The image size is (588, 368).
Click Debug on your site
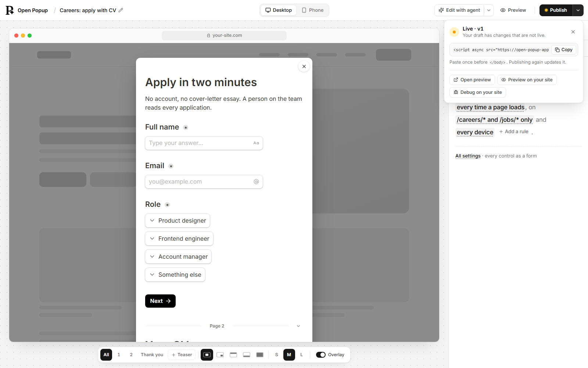[478, 92]
